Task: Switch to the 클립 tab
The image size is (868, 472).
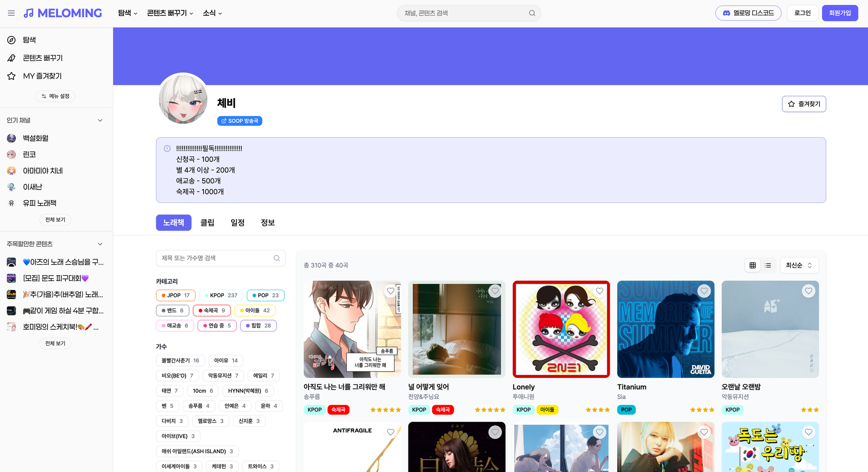Action: pos(207,223)
